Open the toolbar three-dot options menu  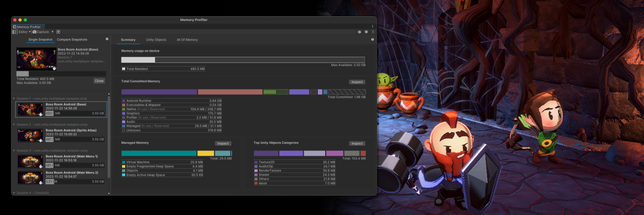pyautogui.click(x=373, y=32)
